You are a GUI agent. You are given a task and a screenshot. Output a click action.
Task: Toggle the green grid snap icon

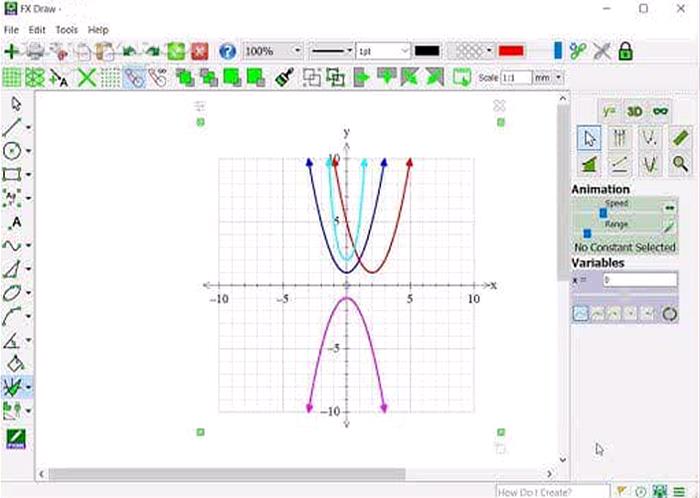(12, 78)
